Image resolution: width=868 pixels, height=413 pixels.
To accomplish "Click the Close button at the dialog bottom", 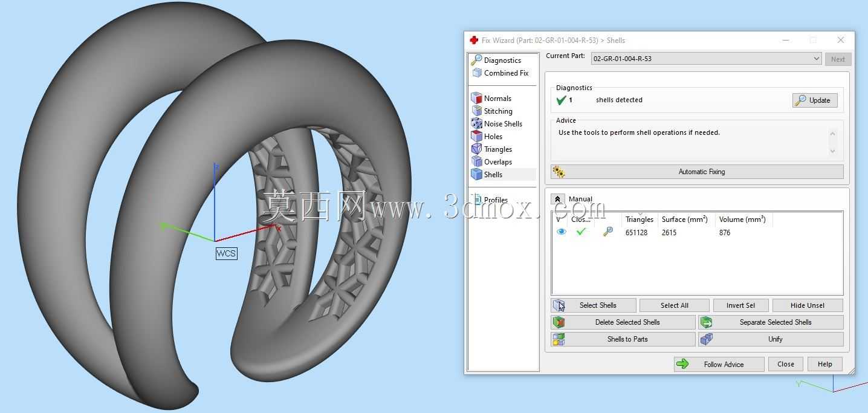I will tap(786, 364).
